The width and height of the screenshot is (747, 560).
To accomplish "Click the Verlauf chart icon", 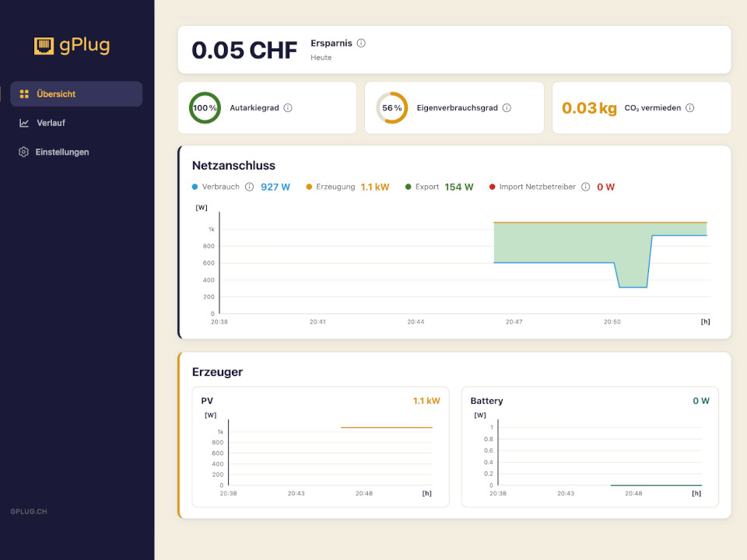I will coord(24,123).
